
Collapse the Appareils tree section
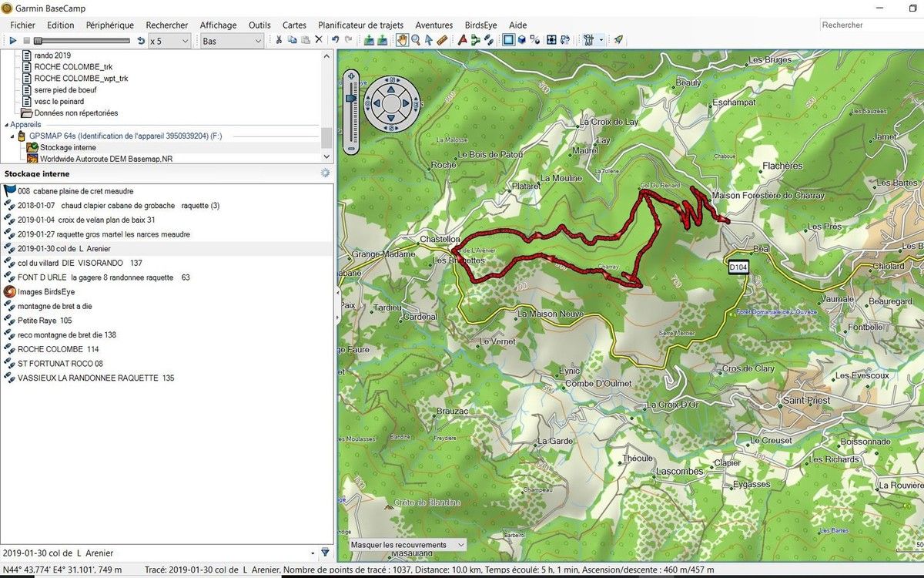[6, 124]
